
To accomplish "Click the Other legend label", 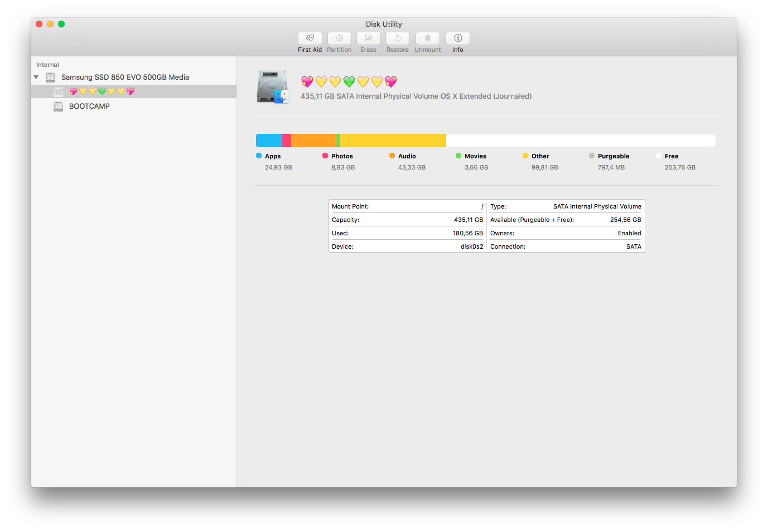I will pyautogui.click(x=540, y=156).
